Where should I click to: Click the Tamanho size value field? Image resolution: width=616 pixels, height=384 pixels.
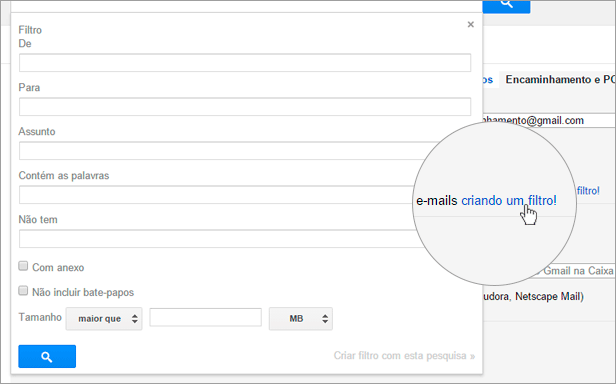[x=205, y=317]
